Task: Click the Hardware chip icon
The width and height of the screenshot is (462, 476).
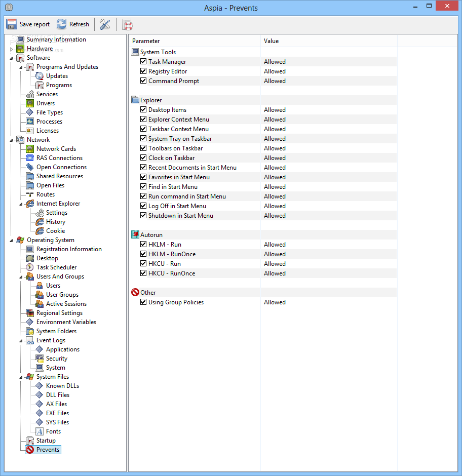Action: pyautogui.click(x=20, y=49)
